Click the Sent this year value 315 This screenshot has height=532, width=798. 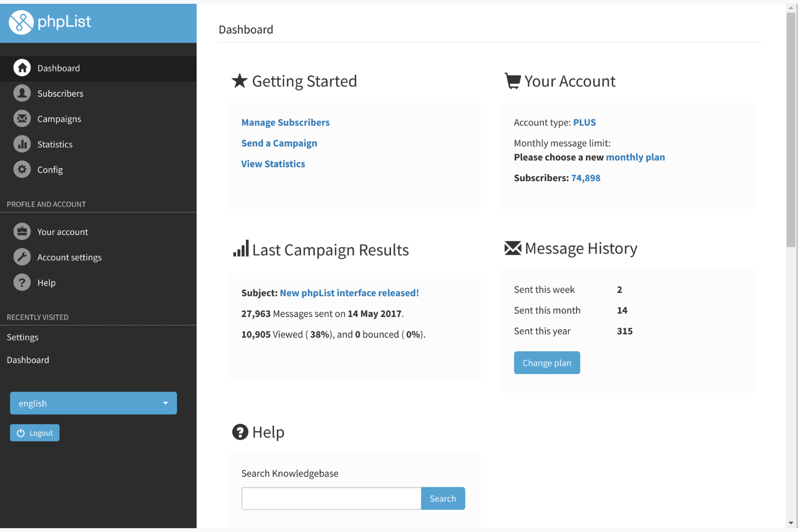point(624,331)
